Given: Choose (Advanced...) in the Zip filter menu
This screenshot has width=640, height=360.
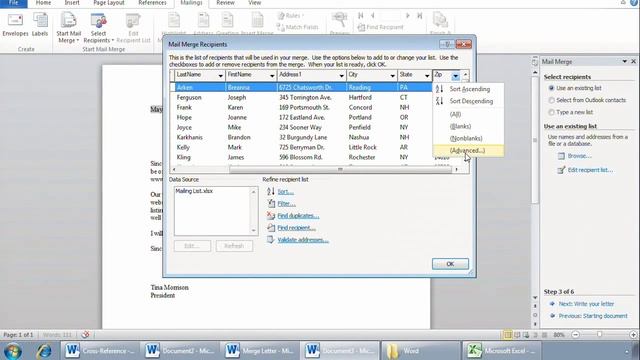Looking at the screenshot, I should point(468,151).
